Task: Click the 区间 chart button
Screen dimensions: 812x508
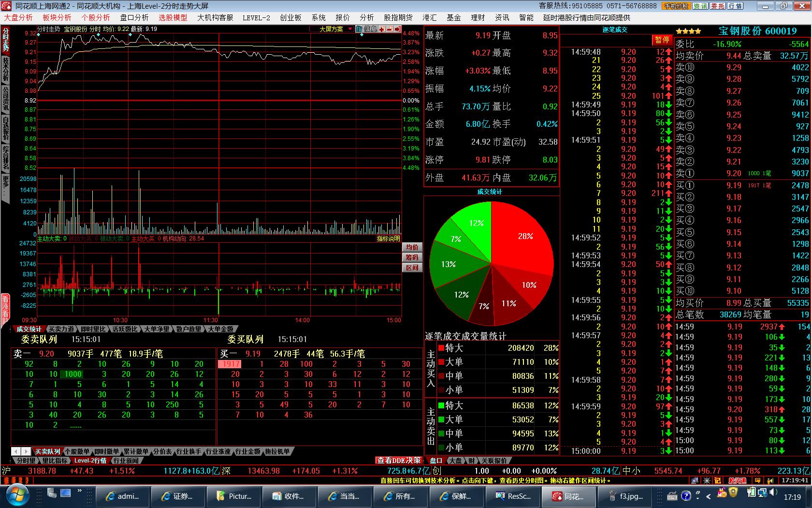Action: click(x=412, y=268)
